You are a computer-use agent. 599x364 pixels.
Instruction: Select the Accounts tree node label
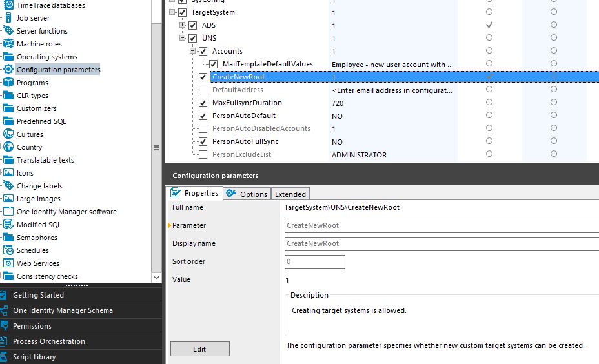[227, 51]
